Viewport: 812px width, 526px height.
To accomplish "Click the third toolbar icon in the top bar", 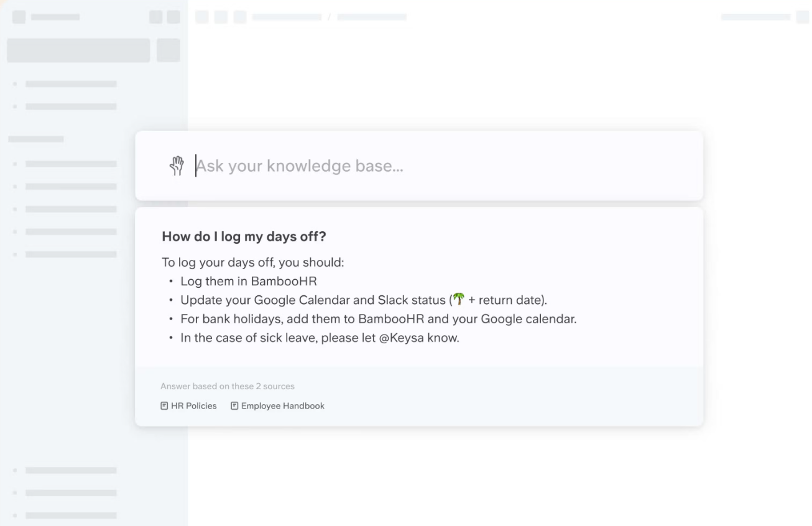I will (239, 17).
